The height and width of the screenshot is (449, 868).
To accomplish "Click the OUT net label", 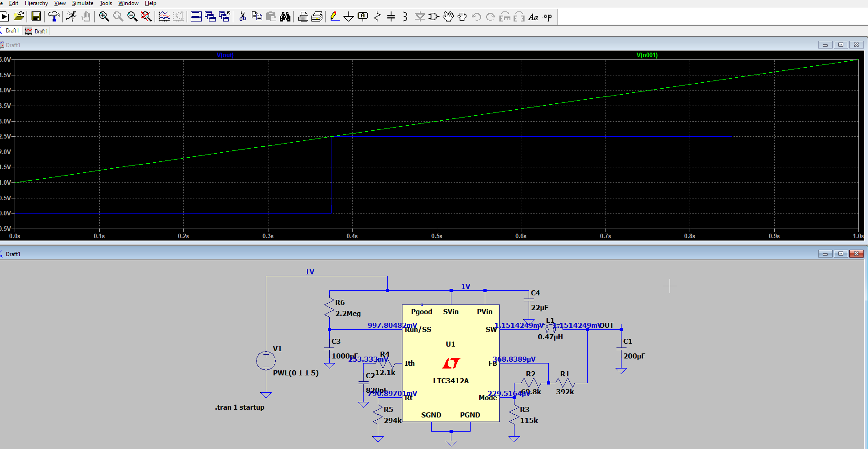I will [607, 326].
